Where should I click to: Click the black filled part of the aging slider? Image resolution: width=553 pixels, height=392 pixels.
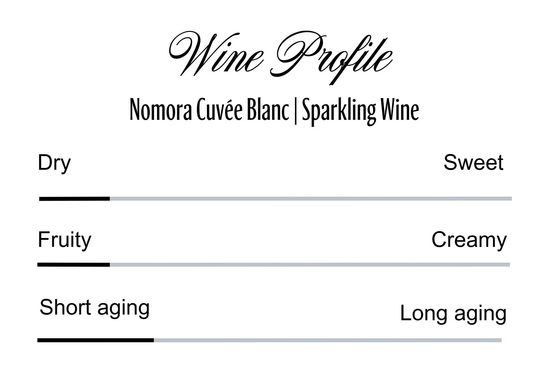coord(95,340)
